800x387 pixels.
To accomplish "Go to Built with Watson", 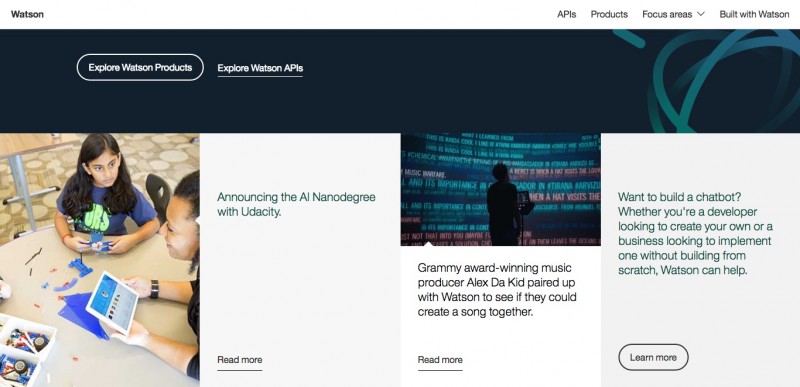I will (x=754, y=14).
